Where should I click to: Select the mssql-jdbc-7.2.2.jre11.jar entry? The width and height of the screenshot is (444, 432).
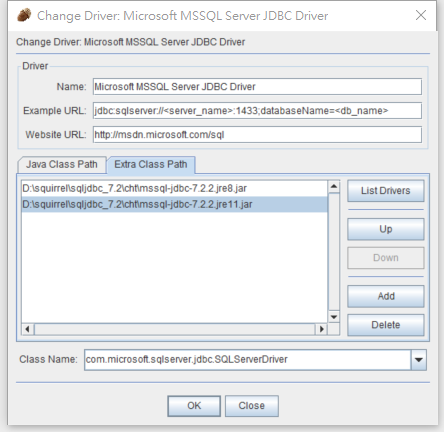click(175, 204)
